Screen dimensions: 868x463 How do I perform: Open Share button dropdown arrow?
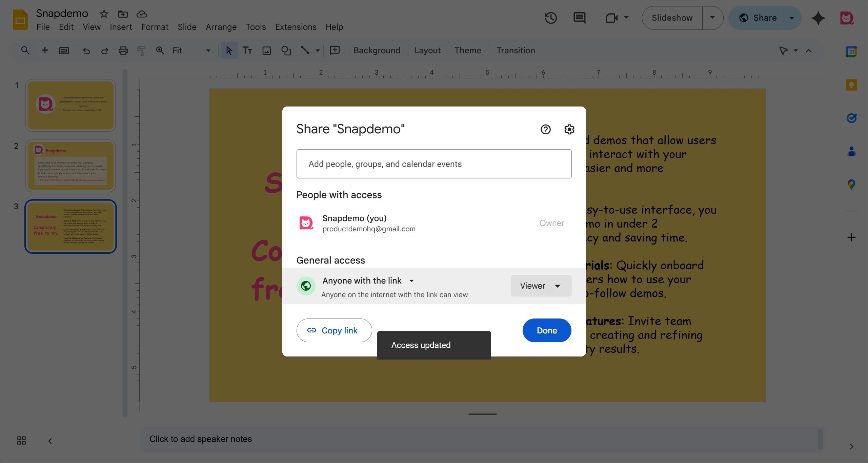pos(791,18)
